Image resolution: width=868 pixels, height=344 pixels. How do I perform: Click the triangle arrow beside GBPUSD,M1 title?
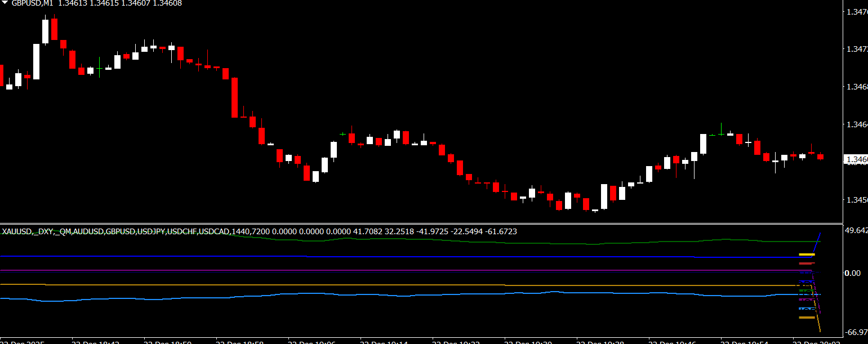tap(5, 3)
